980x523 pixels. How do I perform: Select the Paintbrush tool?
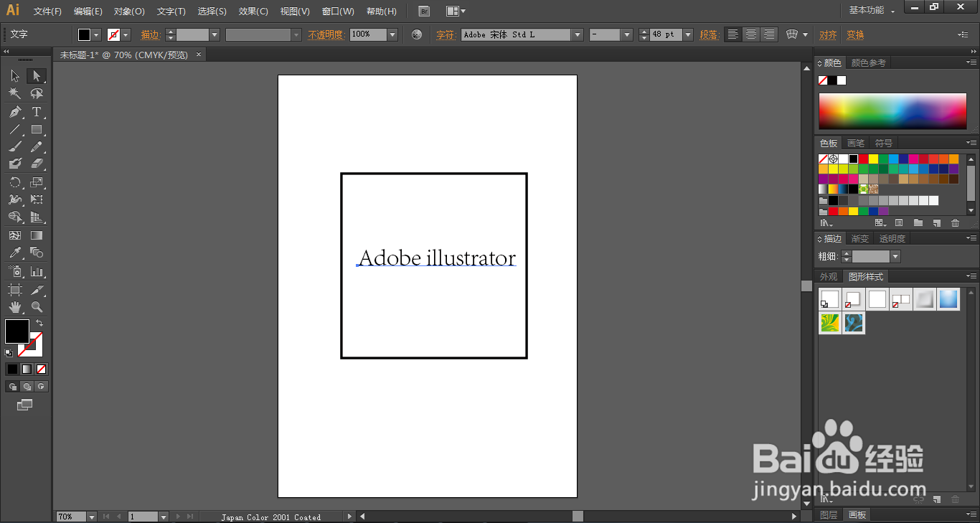(15, 147)
